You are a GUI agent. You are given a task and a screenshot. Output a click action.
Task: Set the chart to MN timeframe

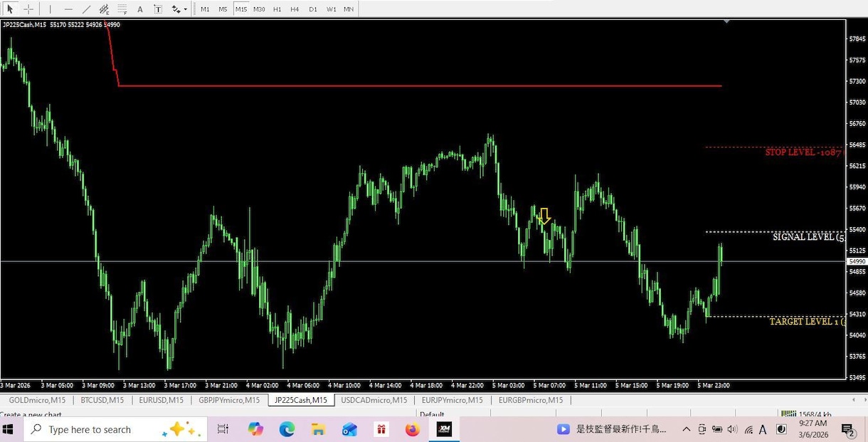349,9
